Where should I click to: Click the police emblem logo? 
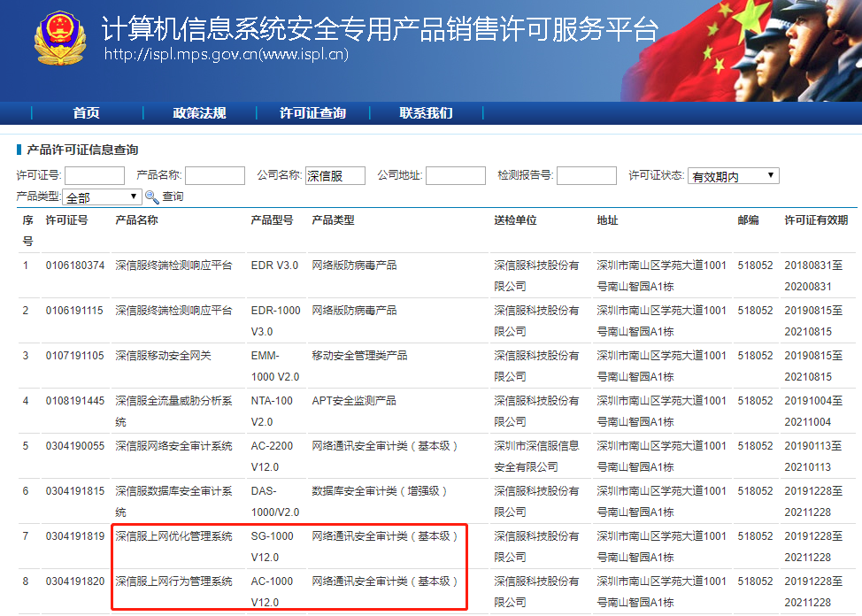(x=60, y=39)
